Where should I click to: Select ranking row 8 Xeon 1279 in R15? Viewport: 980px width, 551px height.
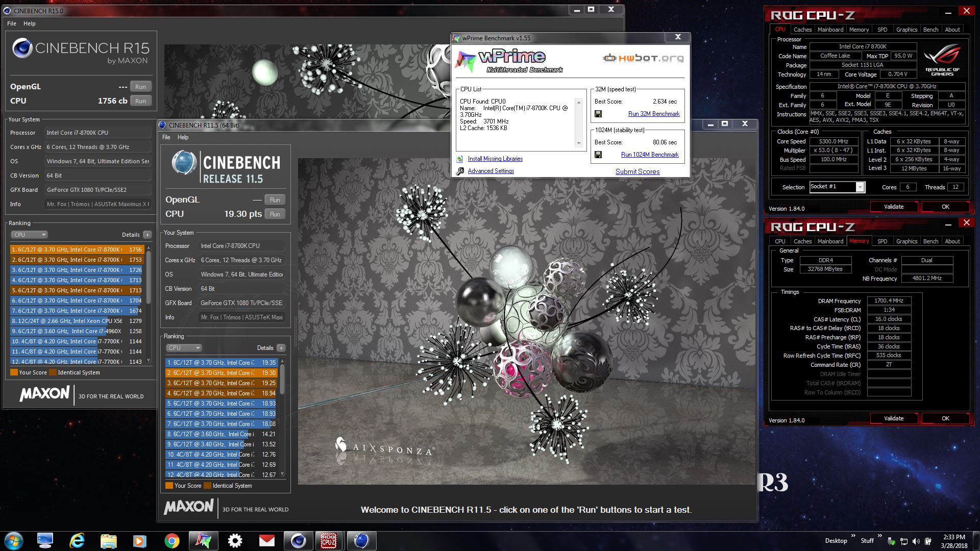(x=77, y=321)
